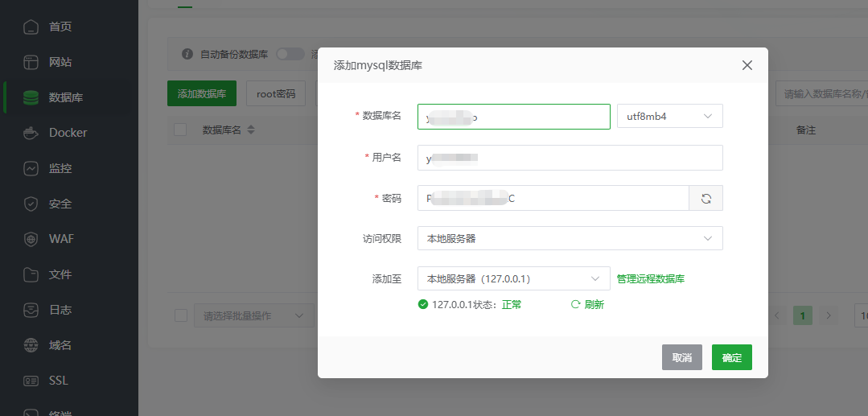Tick the checkbox beside 请选择批量操作
868x416 pixels.
coord(181,315)
